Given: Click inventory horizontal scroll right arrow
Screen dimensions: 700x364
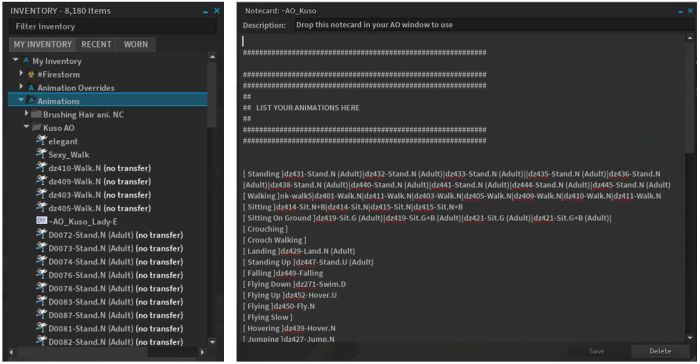Looking at the screenshot, I should click(202, 352).
